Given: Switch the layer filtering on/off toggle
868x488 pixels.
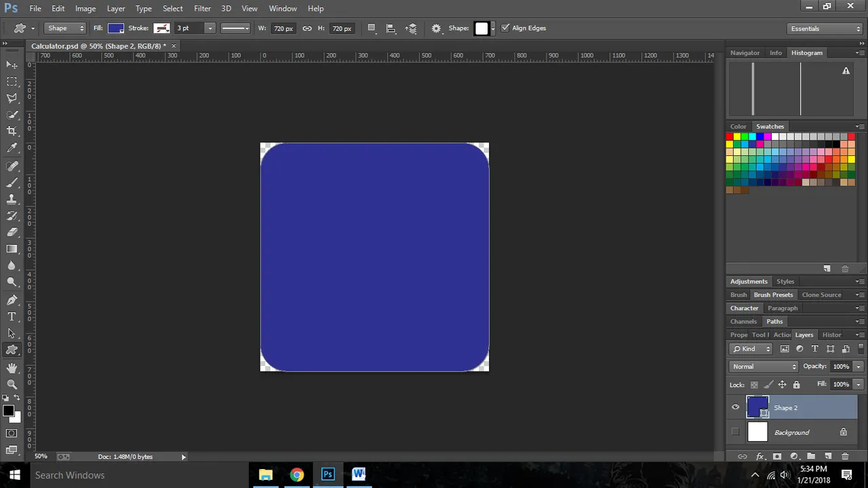Looking at the screenshot, I should coord(861,348).
